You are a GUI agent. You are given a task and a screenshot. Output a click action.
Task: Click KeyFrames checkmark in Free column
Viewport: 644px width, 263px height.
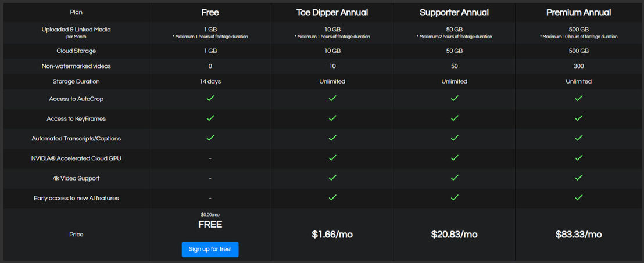pos(210,118)
